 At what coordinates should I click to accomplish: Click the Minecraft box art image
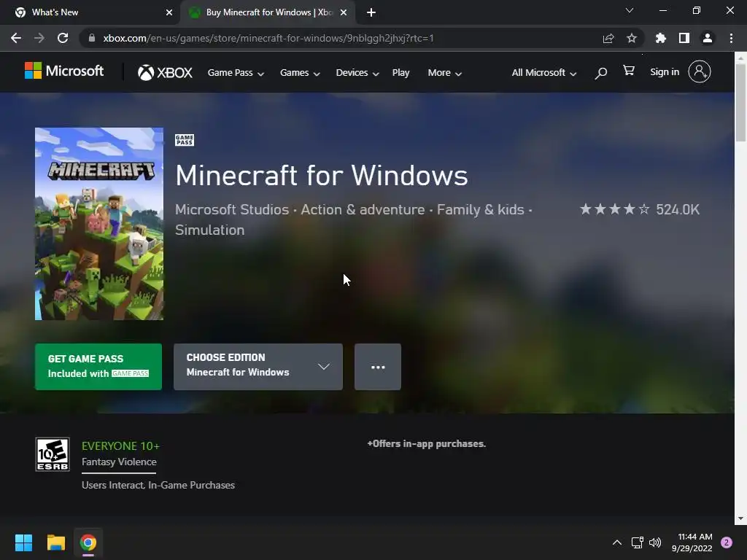(x=99, y=224)
